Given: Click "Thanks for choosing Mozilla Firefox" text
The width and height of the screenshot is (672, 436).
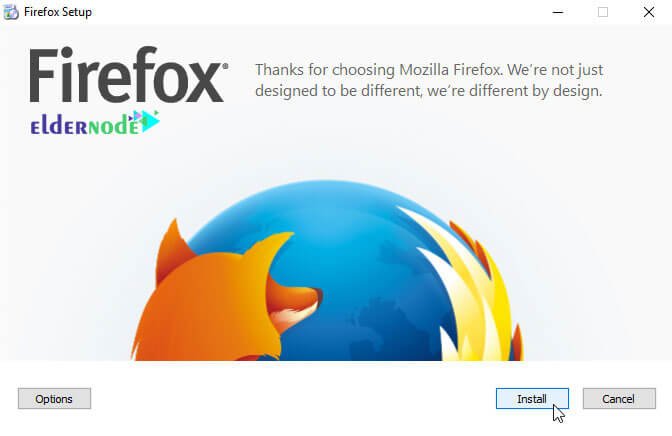Looking at the screenshot, I should pos(378,69).
